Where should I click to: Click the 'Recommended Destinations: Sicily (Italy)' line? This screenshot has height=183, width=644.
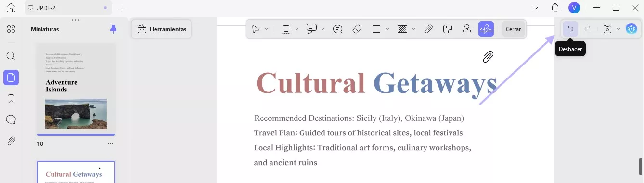[x=359, y=118]
